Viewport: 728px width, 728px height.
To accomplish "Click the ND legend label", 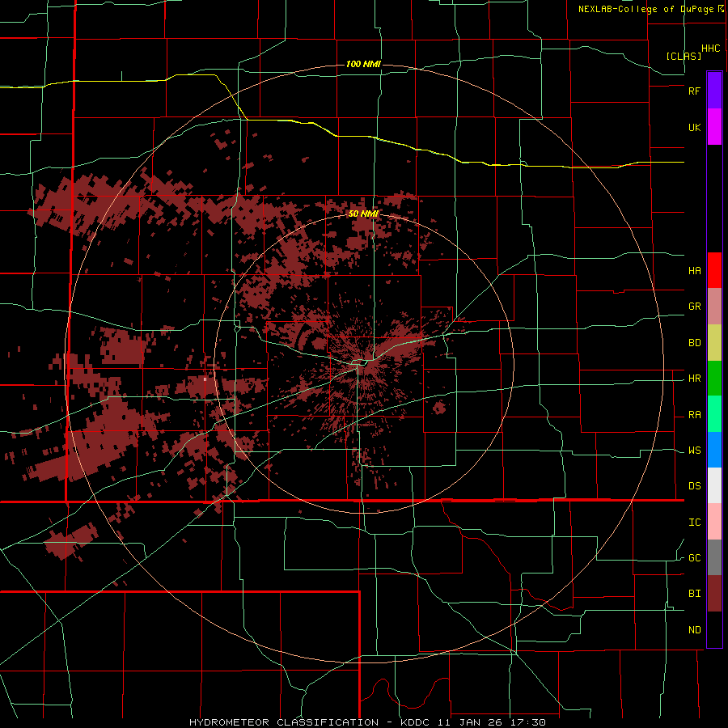I will 694,630.
